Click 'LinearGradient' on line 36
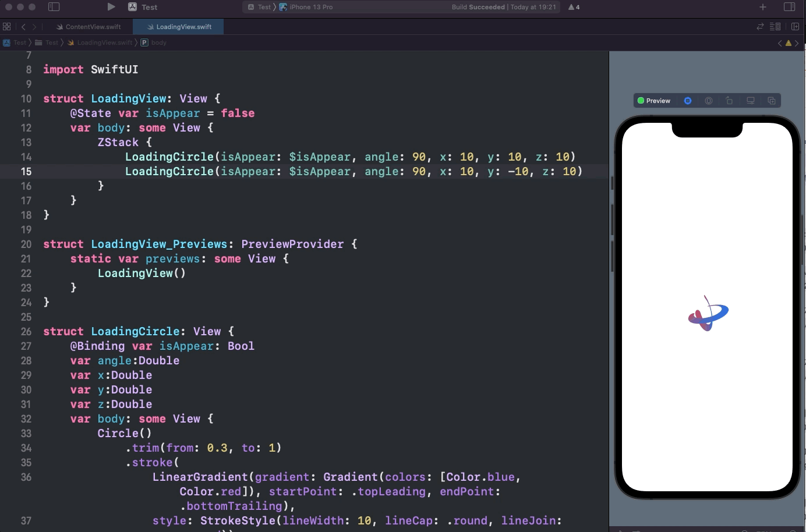 point(200,477)
